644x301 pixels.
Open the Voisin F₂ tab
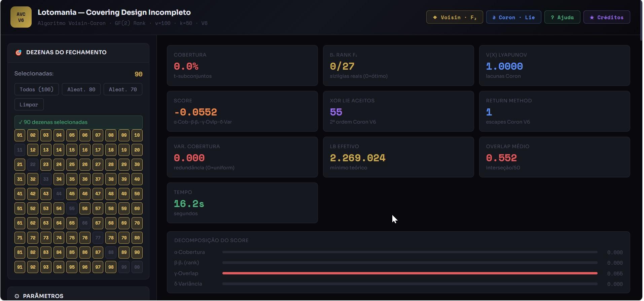(x=454, y=17)
